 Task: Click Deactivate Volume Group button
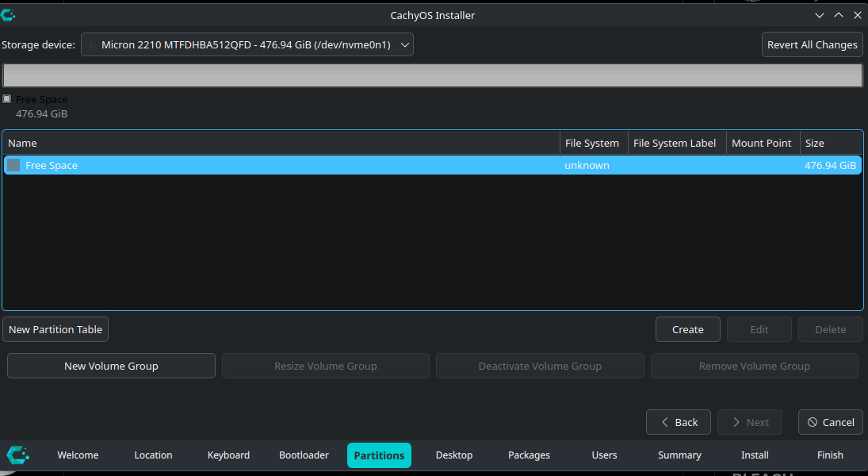click(x=540, y=367)
